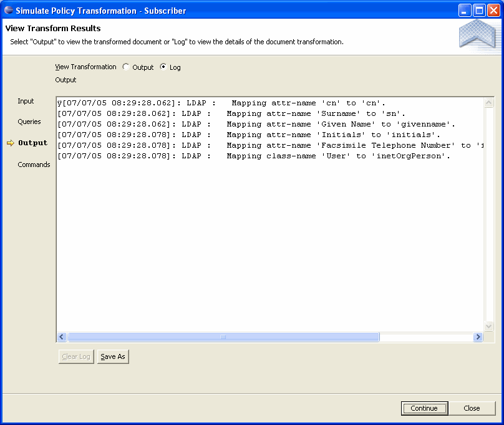Click the Save As button
Screen dimensions: 504x425
click(113, 356)
